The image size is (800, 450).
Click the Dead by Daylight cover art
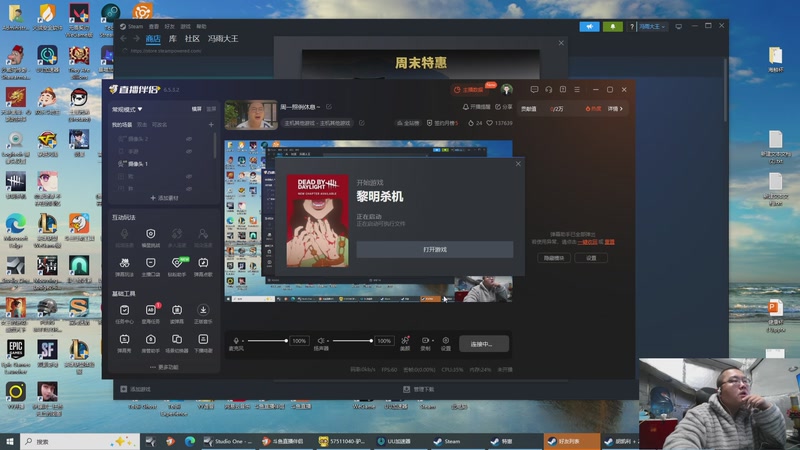317,220
